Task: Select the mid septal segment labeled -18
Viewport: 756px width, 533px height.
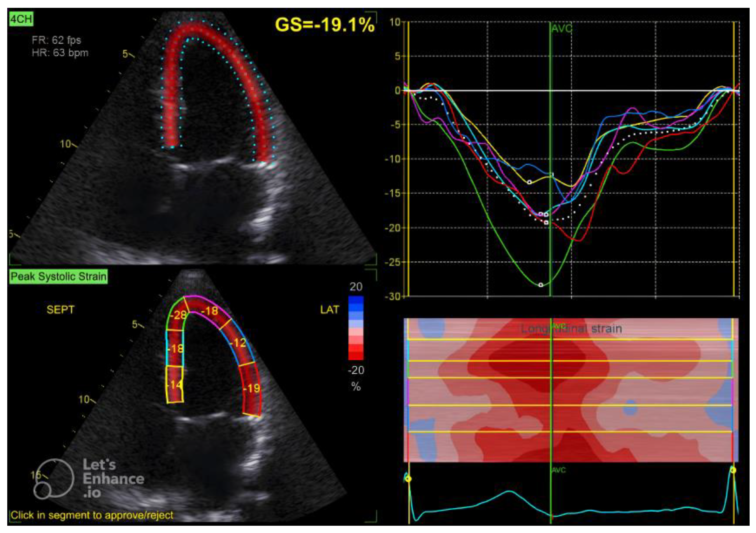Action: [175, 349]
